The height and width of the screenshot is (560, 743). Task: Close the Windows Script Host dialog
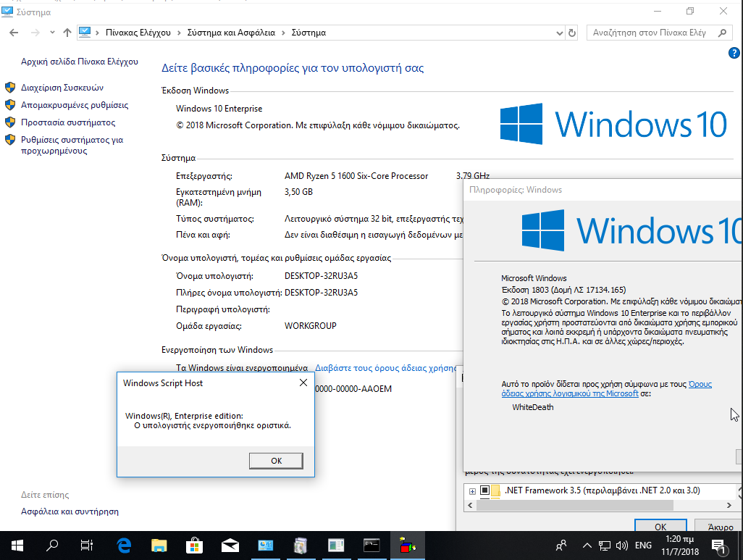coord(303,383)
